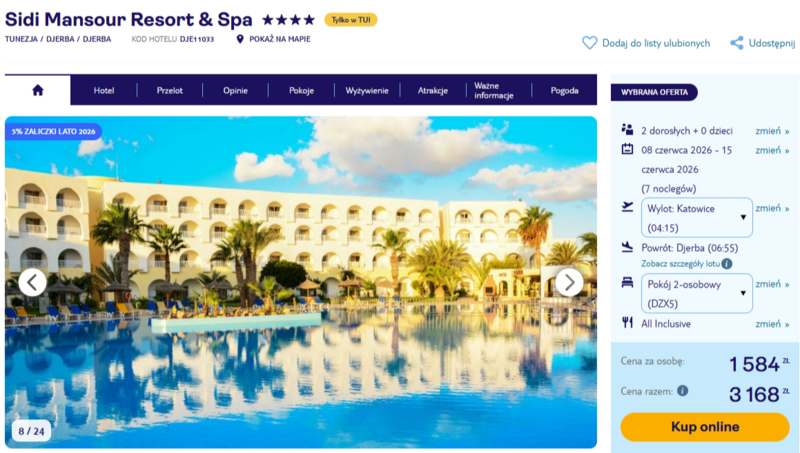The width and height of the screenshot is (800, 453).
Task: Switch to the Przelot tab
Action: pyautogui.click(x=169, y=90)
